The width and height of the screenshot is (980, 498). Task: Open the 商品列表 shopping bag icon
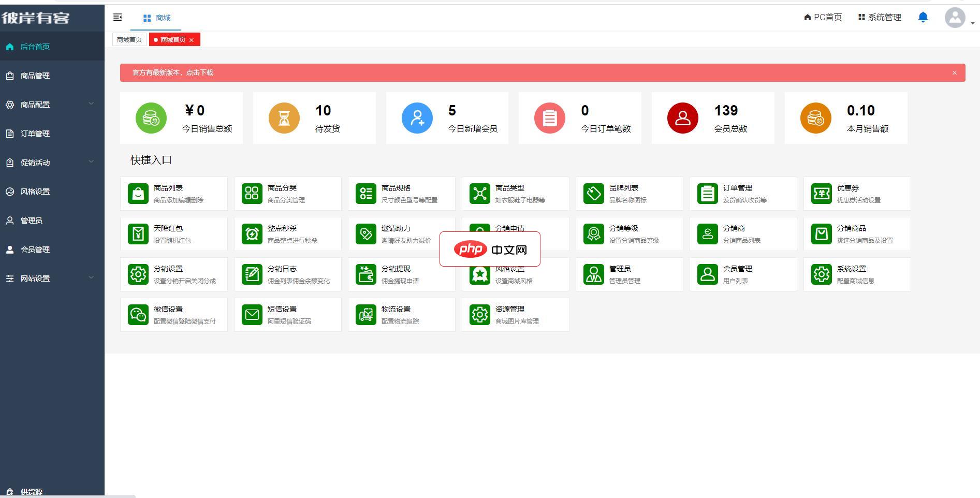click(138, 194)
